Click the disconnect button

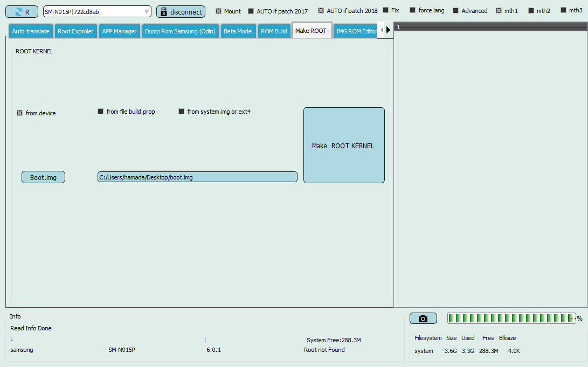pos(181,12)
